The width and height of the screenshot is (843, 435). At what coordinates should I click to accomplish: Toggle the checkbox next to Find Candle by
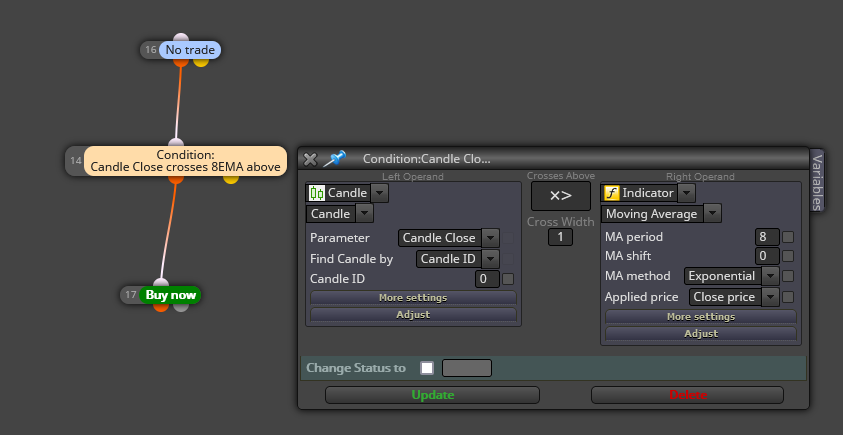[508, 259]
